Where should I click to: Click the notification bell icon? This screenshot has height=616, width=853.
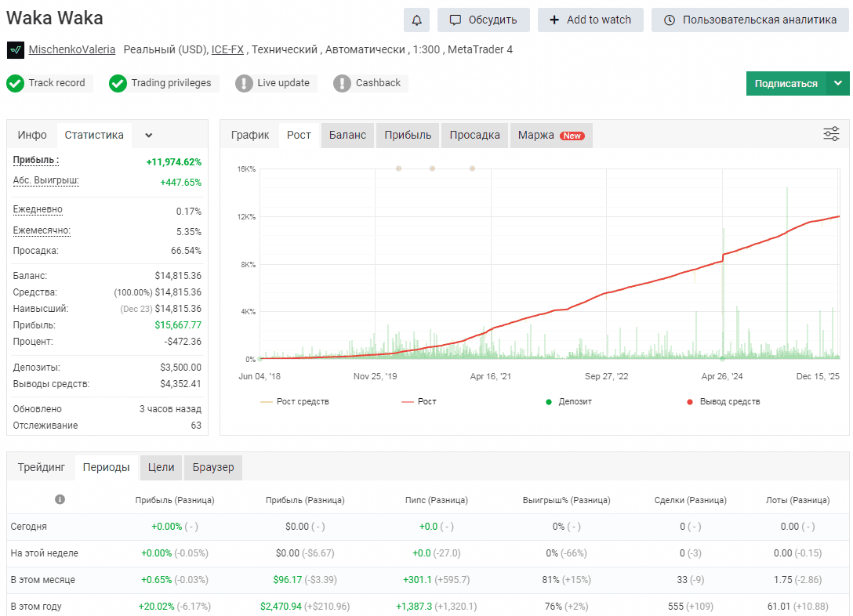[417, 20]
